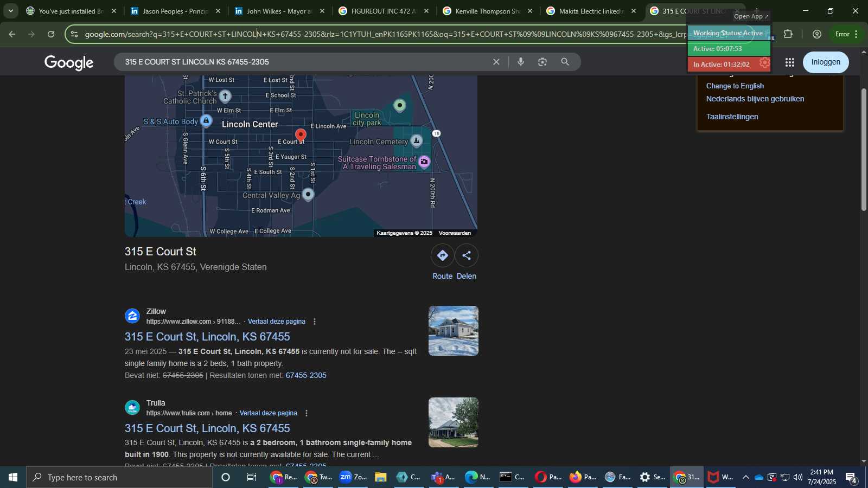Click Open App in tracker widget
This screenshot has width=868, height=488.
point(751,16)
